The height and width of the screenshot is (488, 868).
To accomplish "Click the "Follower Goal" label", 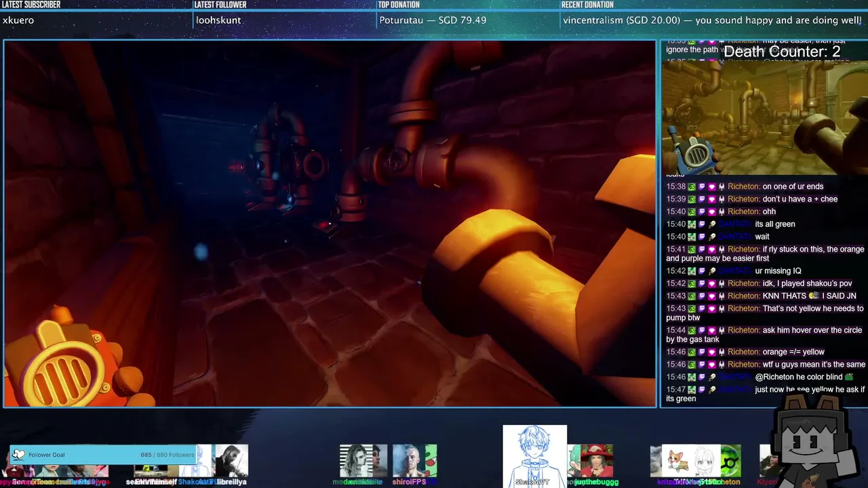I will pos(47,455).
